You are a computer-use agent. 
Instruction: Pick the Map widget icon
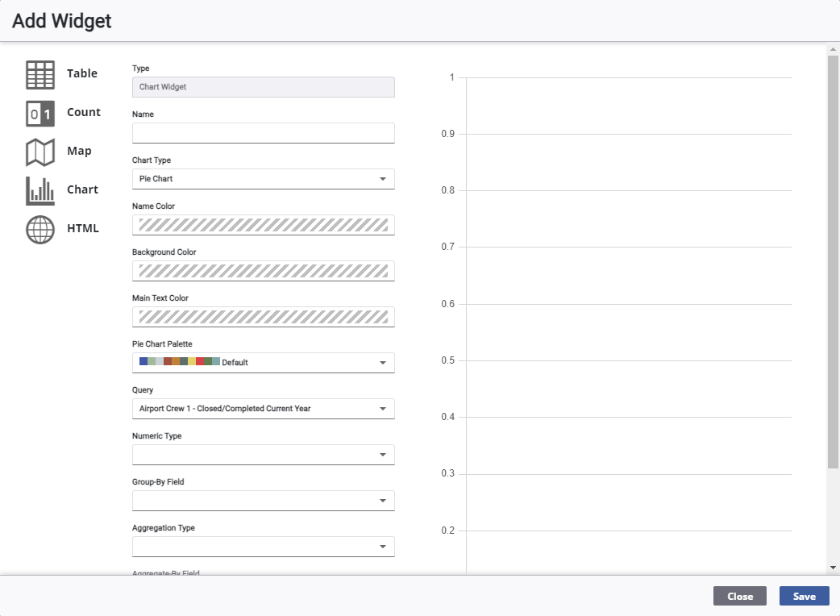[40, 152]
